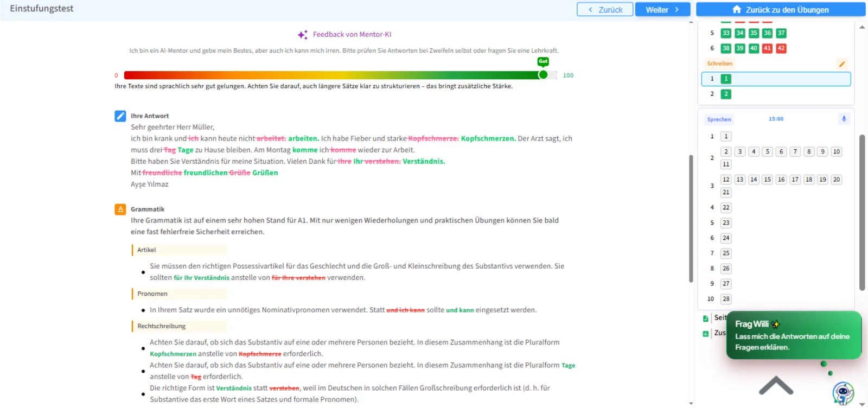This screenshot has width=868, height=408.
Task: Click the green document check icon
Action: (706, 318)
